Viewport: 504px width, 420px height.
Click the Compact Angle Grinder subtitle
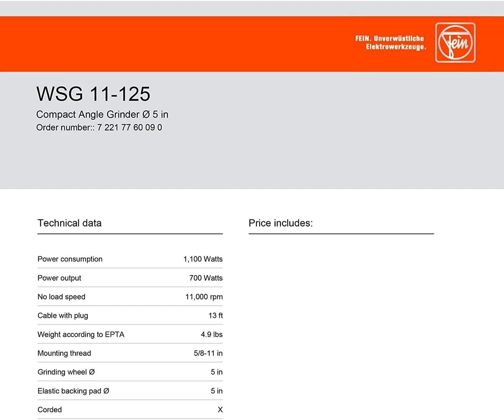102,114
